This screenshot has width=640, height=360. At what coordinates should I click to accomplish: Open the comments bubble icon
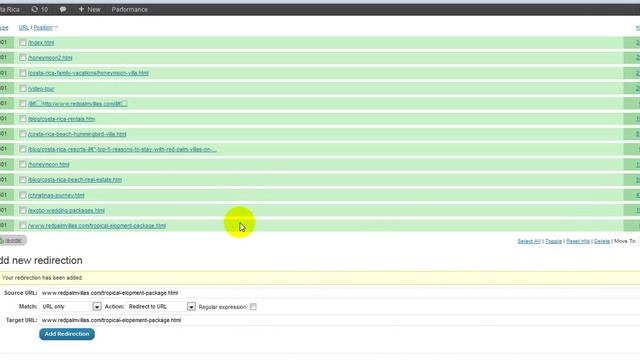click(63, 9)
